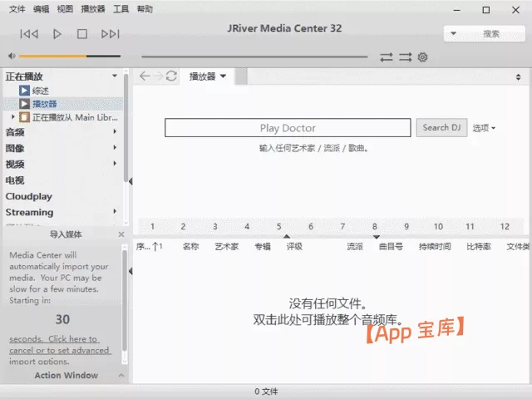The width and height of the screenshot is (532, 399).
Task: Sort by the 专辑 column header
Action: (263, 247)
